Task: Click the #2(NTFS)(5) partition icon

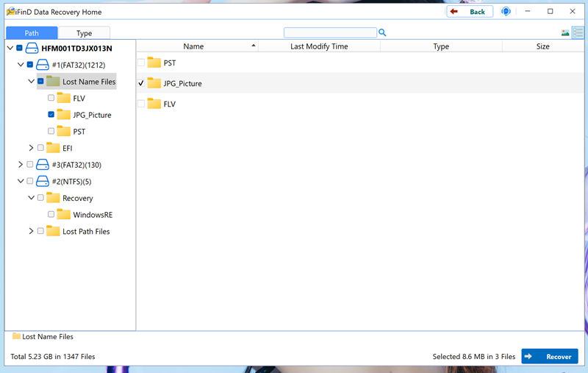Action: 42,181
